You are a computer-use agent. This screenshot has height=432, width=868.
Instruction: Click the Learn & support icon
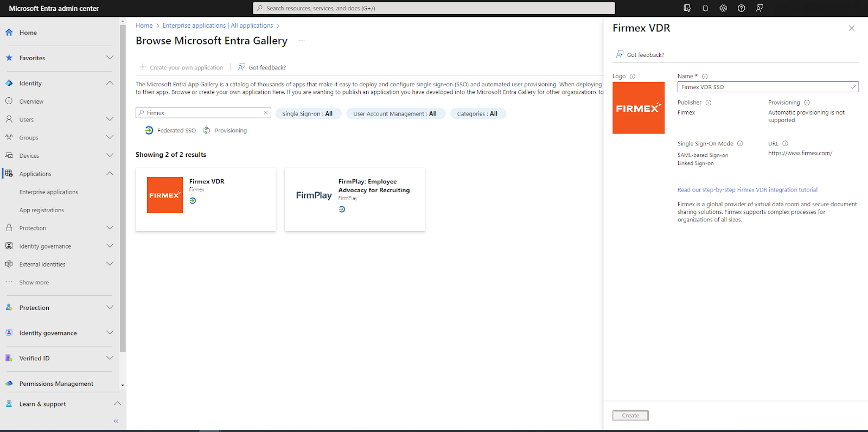coord(9,404)
